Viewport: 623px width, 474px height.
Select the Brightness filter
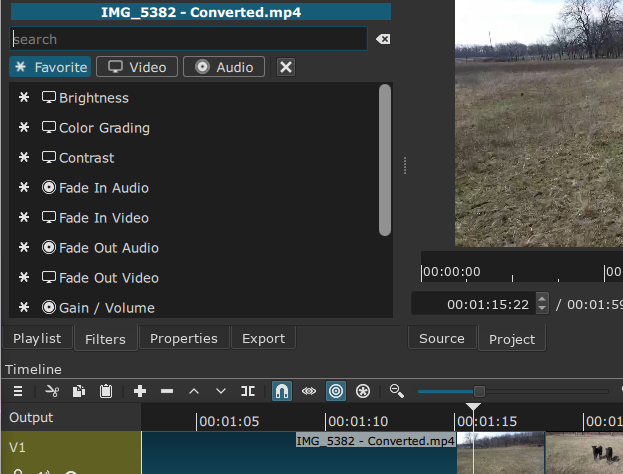pos(194,98)
